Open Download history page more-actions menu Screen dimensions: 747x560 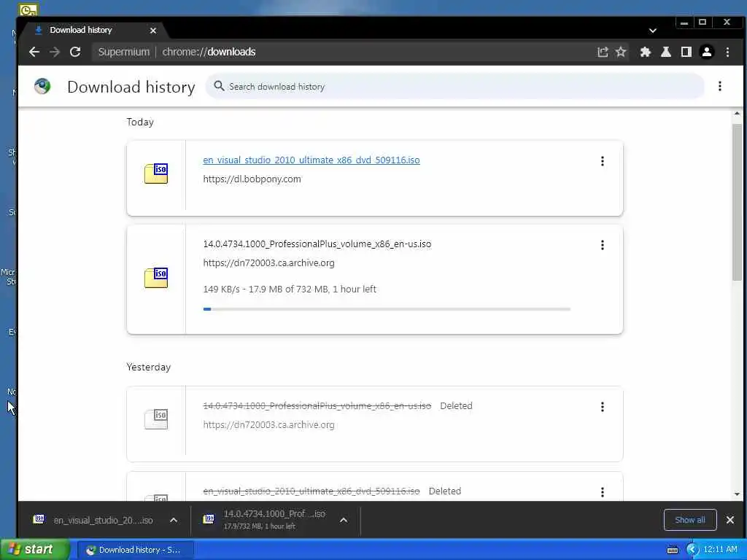click(x=720, y=86)
